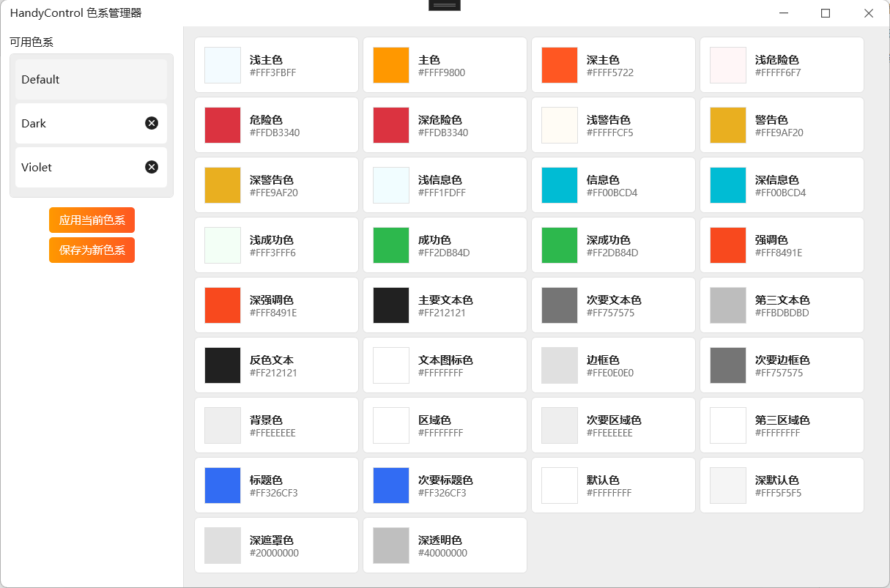
Task: Maximize the HandyControl window
Action: [x=826, y=12]
